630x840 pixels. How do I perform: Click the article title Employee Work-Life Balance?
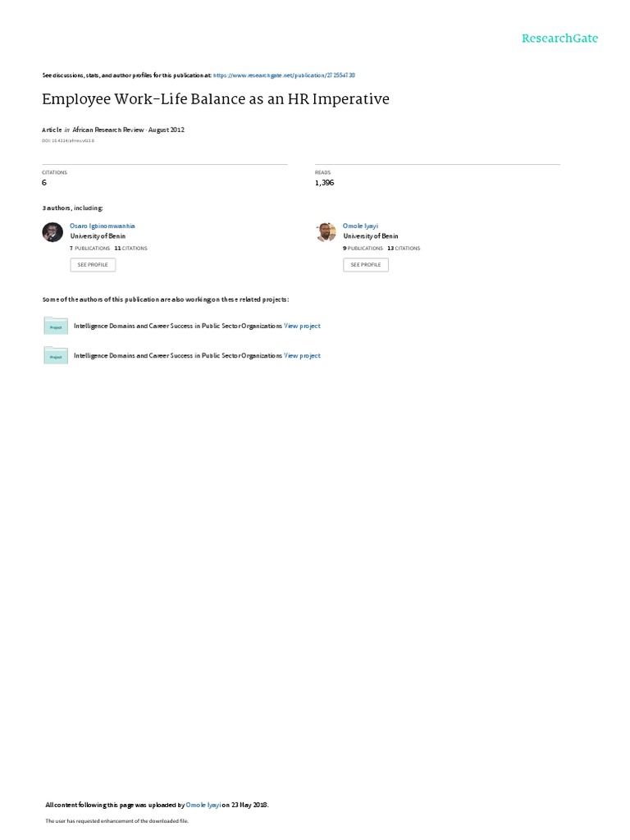click(216, 99)
